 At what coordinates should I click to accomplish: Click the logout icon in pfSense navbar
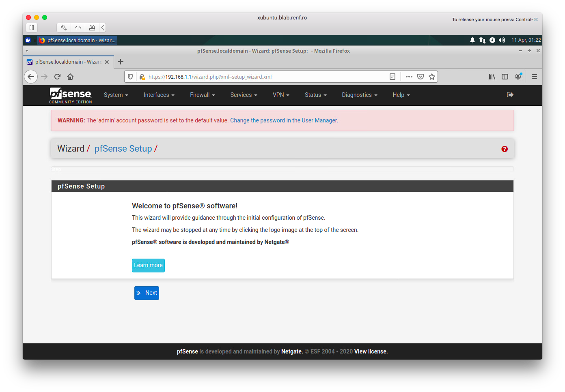click(x=510, y=95)
